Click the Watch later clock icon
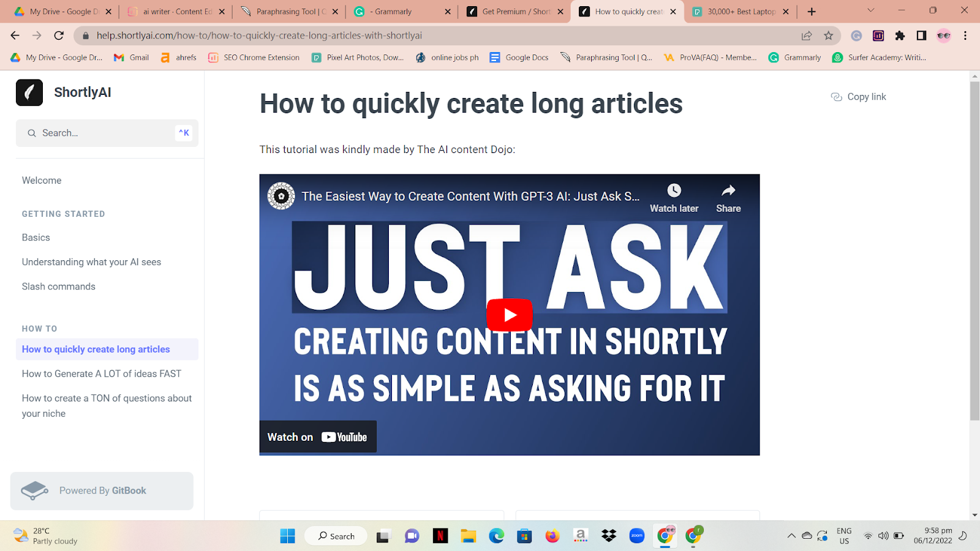The height and width of the screenshot is (551, 980). 674,190
